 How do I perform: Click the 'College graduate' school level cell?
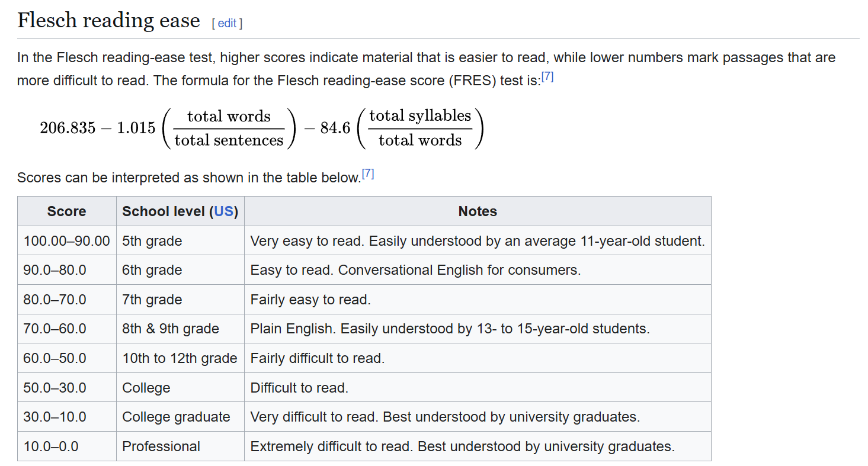pyautogui.click(x=176, y=417)
